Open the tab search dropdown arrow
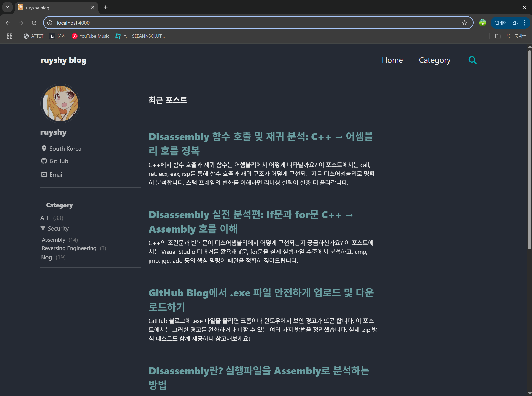 [7, 7]
